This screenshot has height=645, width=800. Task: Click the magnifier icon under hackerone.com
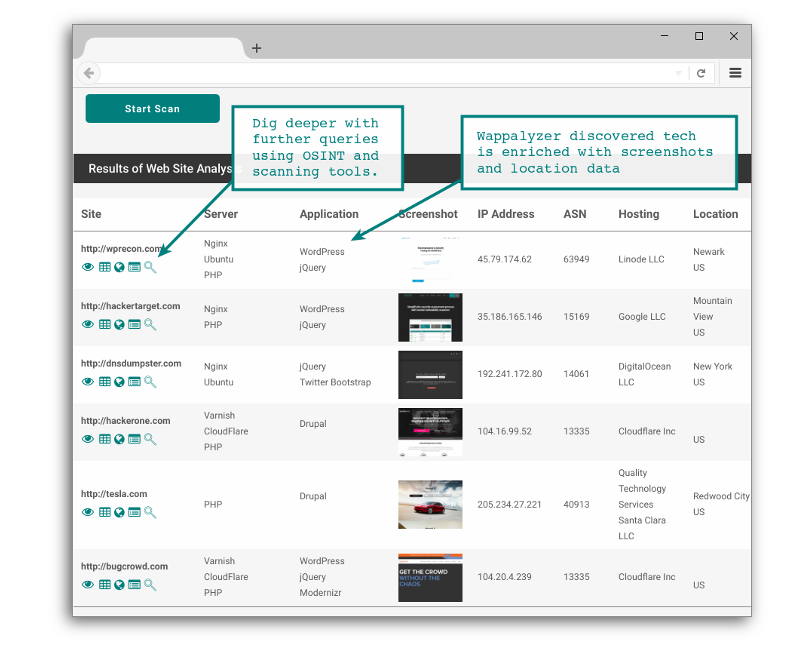tap(150, 439)
